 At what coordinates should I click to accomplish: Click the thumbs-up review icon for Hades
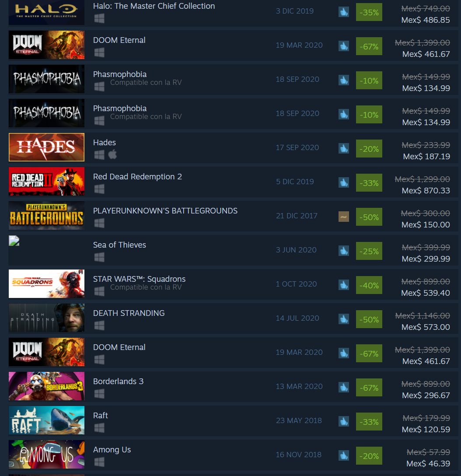pyautogui.click(x=343, y=148)
